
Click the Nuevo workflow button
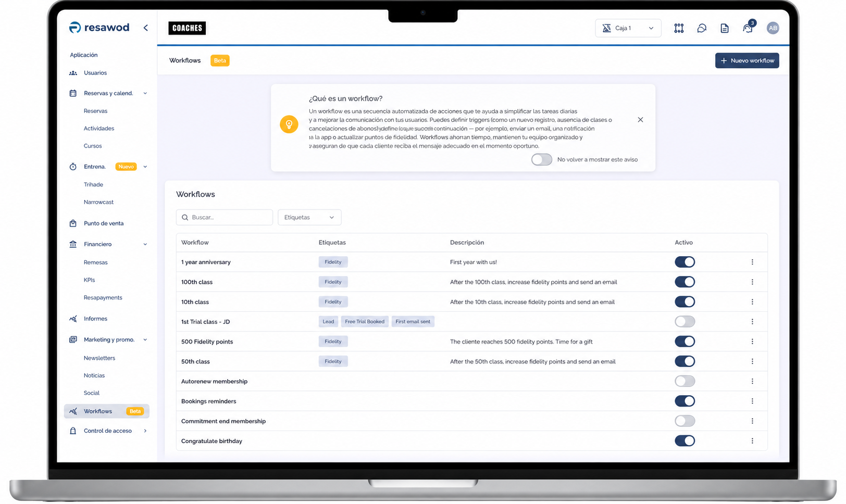tap(747, 60)
